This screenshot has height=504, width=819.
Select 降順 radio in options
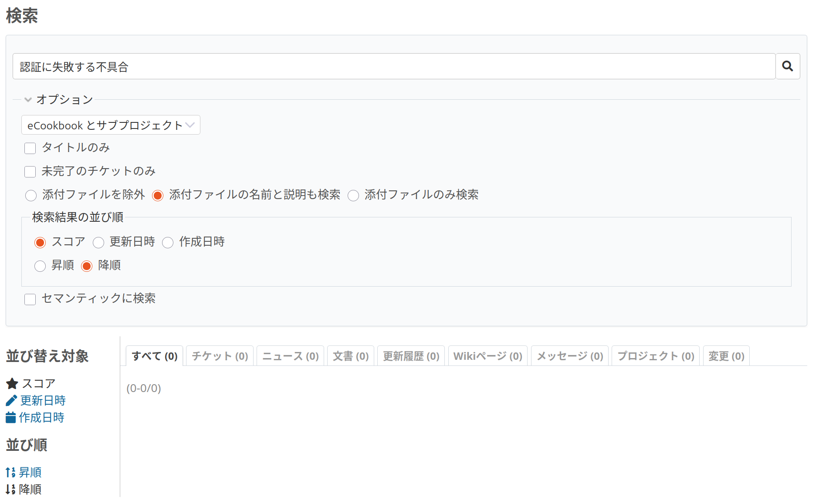coord(87,266)
